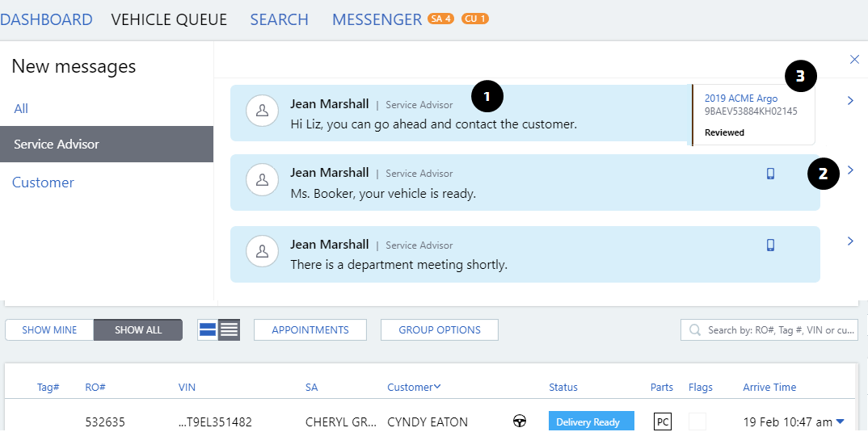This screenshot has width=868, height=432.
Task: Sort by the Customer column header
Action: (415, 388)
